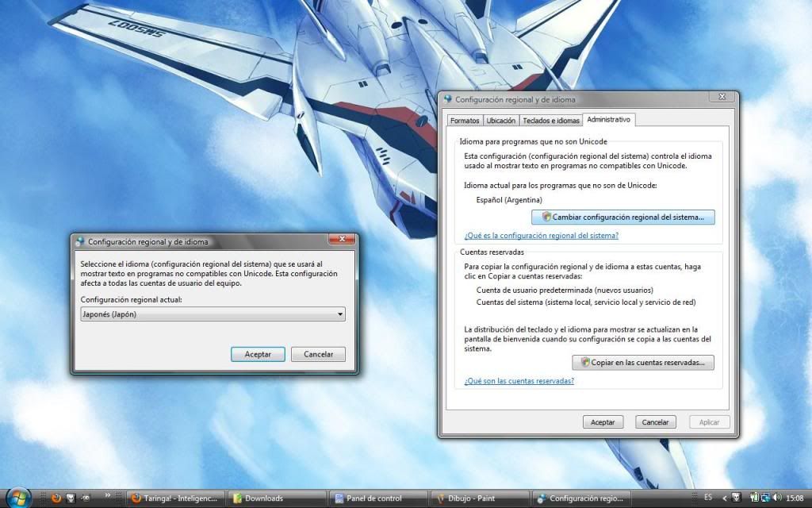Click the Cuentas del sistema text line
This screenshot has width=812, height=508.
click(x=586, y=302)
